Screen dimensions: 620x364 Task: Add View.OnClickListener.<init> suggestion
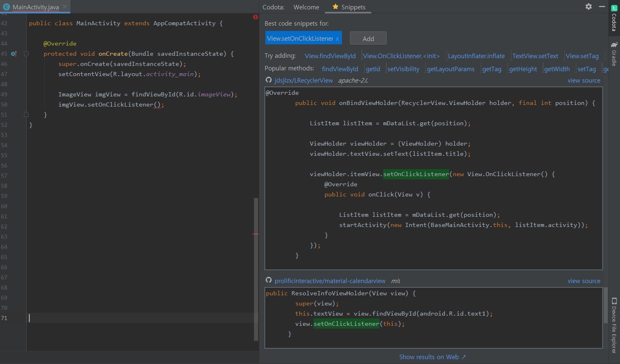(x=401, y=56)
